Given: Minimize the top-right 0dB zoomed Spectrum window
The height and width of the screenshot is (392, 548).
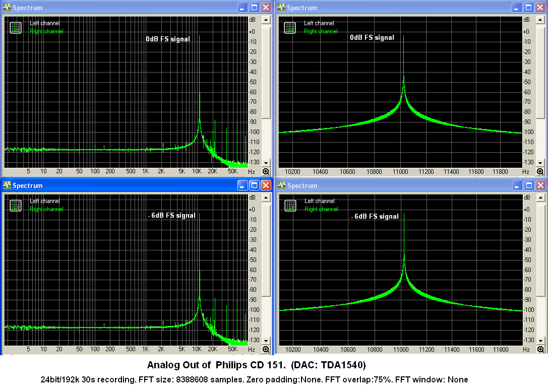Looking at the screenshot, I should pos(517,8).
